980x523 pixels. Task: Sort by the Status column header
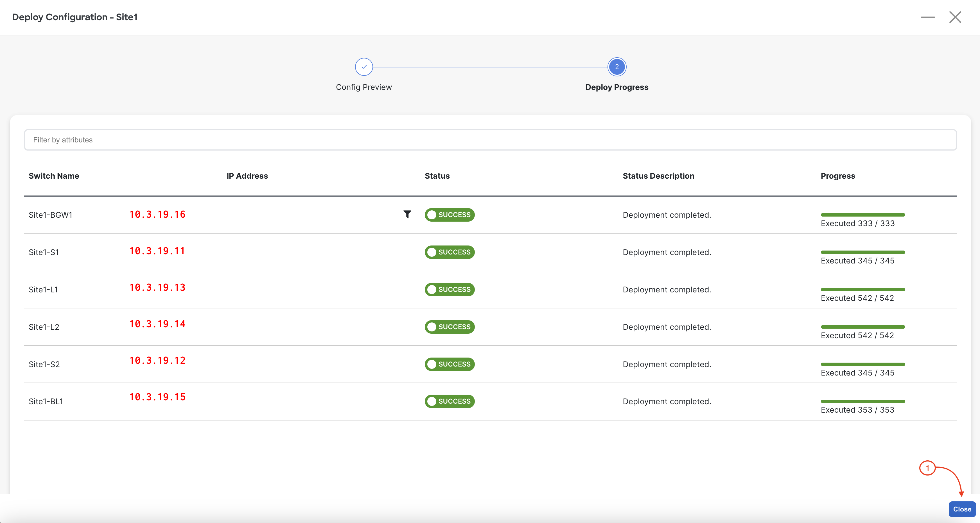pyautogui.click(x=437, y=176)
